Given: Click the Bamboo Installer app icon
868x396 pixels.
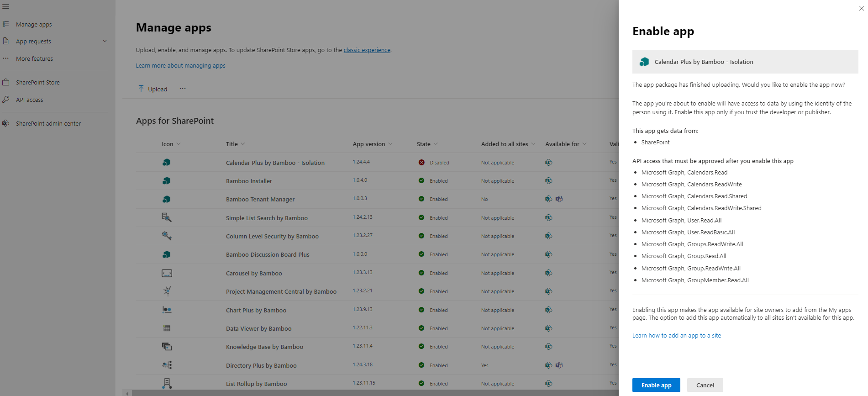Looking at the screenshot, I should coord(167,181).
